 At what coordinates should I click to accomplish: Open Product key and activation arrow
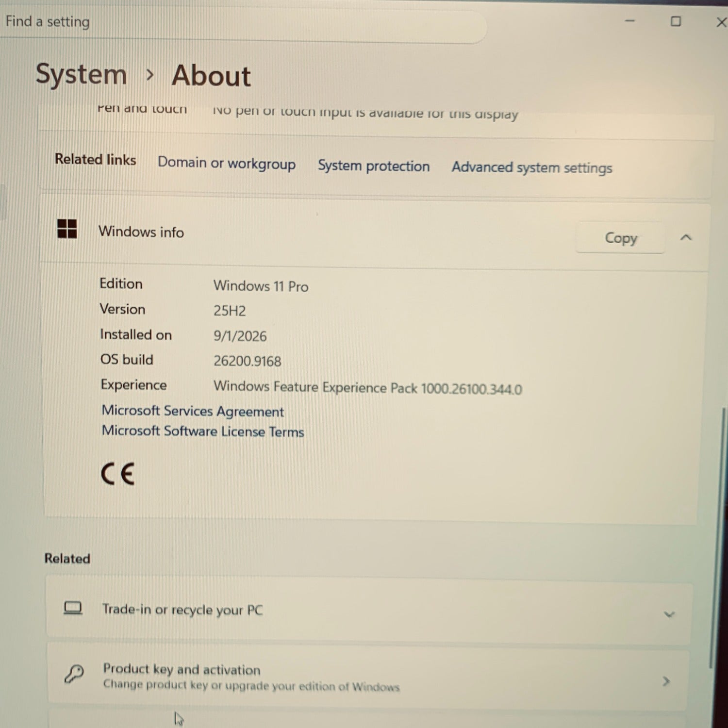pos(666,681)
